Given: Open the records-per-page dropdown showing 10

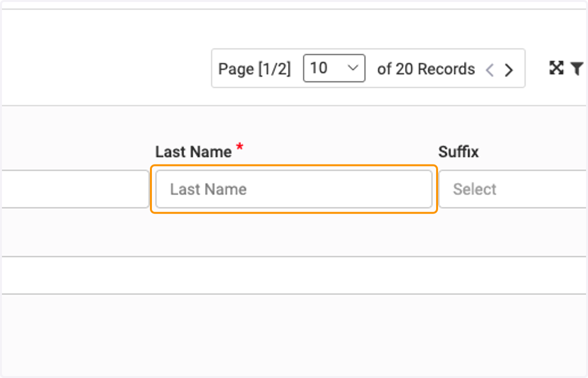Looking at the screenshot, I should coord(334,68).
